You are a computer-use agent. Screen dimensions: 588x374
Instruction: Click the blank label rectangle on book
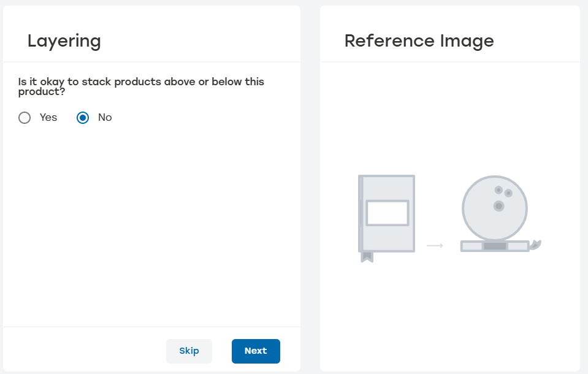[x=387, y=213]
